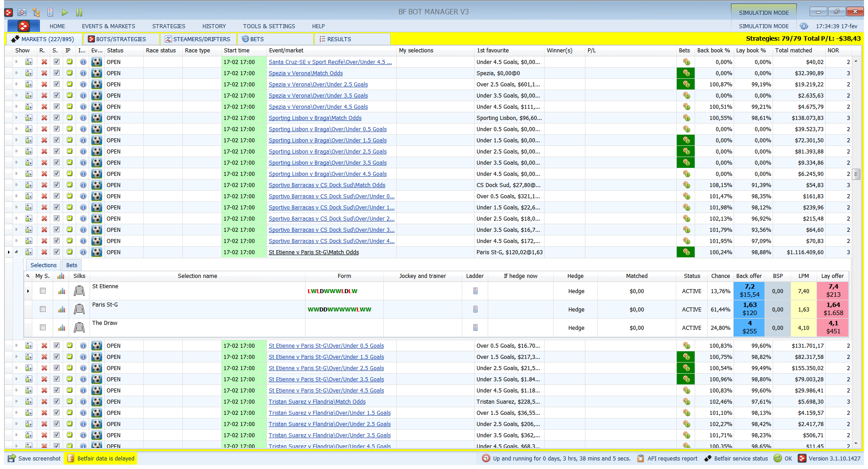Expand Spezia v Verona Over/Under 4.5 Goals row
868x469 pixels.
[17, 107]
